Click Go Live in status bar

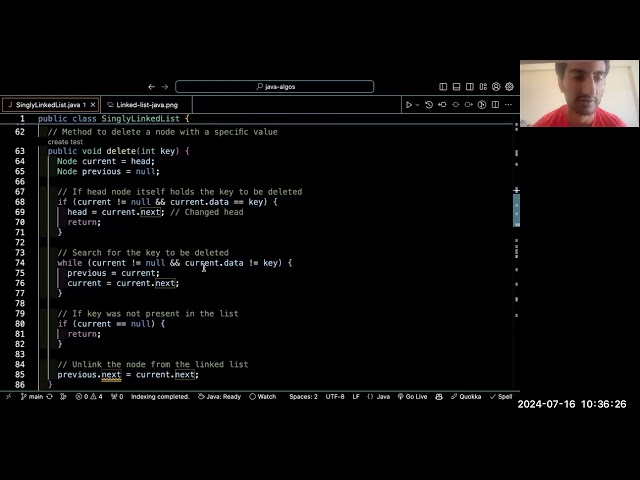(412, 396)
